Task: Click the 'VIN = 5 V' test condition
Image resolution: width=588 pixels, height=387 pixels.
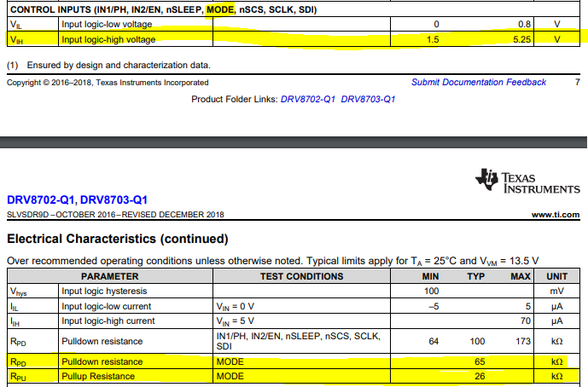Action: point(236,321)
